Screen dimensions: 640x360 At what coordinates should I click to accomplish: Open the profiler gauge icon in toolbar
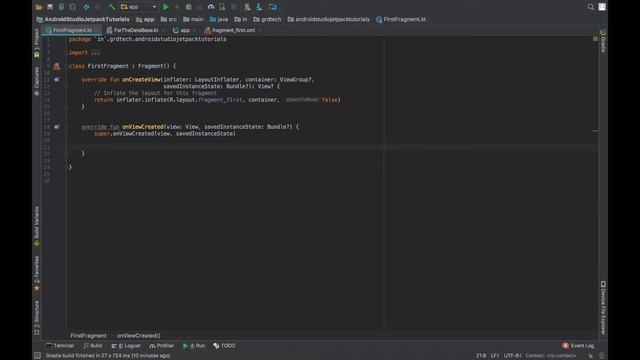tap(211, 7)
